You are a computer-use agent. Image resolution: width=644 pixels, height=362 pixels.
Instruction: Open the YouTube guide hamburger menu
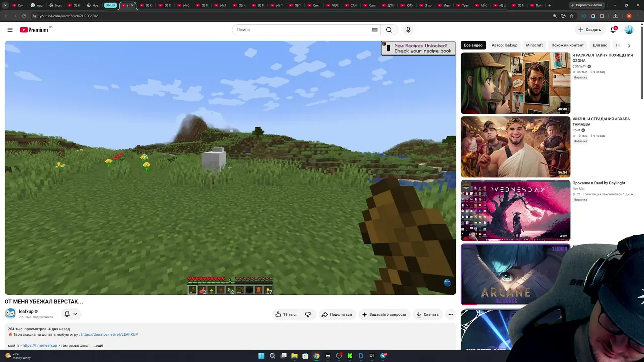click(10, 30)
